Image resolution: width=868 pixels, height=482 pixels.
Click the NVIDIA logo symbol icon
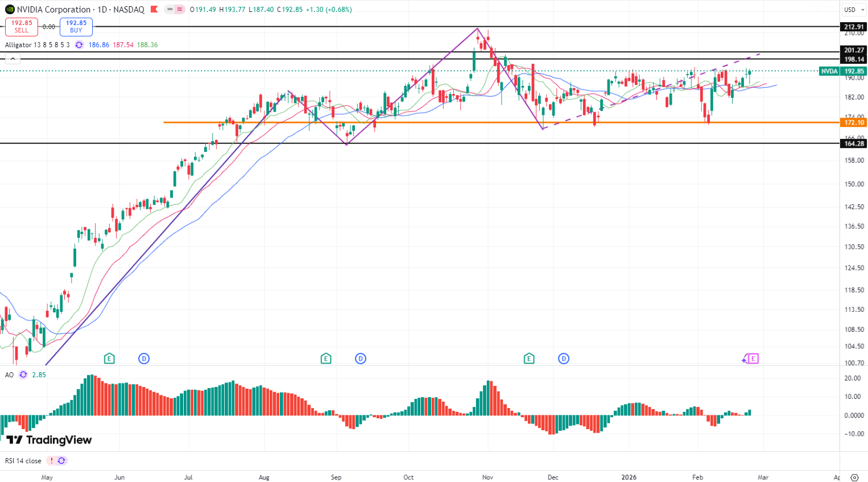tap(10, 10)
